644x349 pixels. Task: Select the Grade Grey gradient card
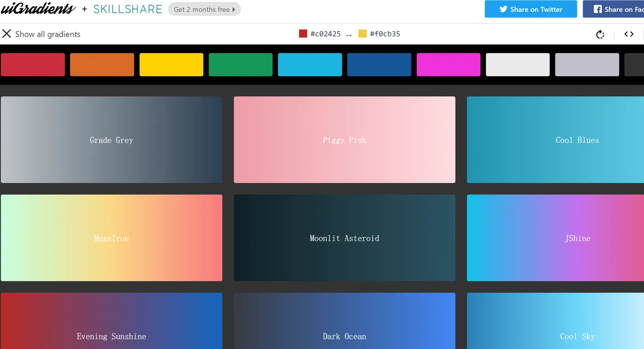111,140
